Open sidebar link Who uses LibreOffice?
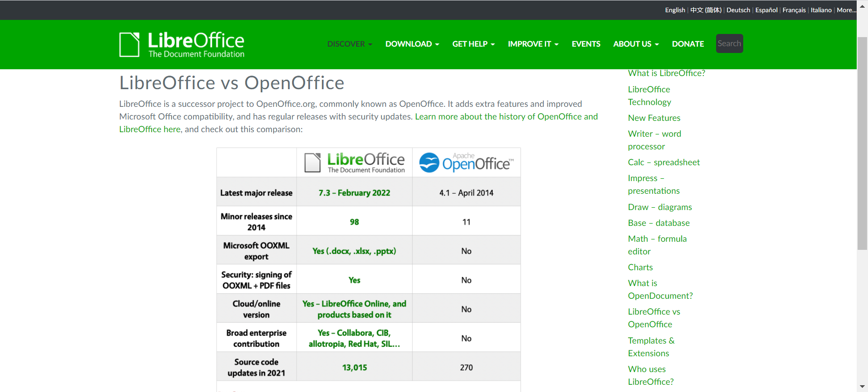 click(x=651, y=375)
